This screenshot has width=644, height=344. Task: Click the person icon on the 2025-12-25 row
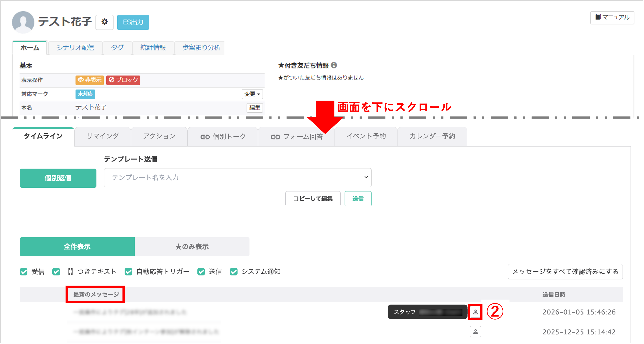475,332
